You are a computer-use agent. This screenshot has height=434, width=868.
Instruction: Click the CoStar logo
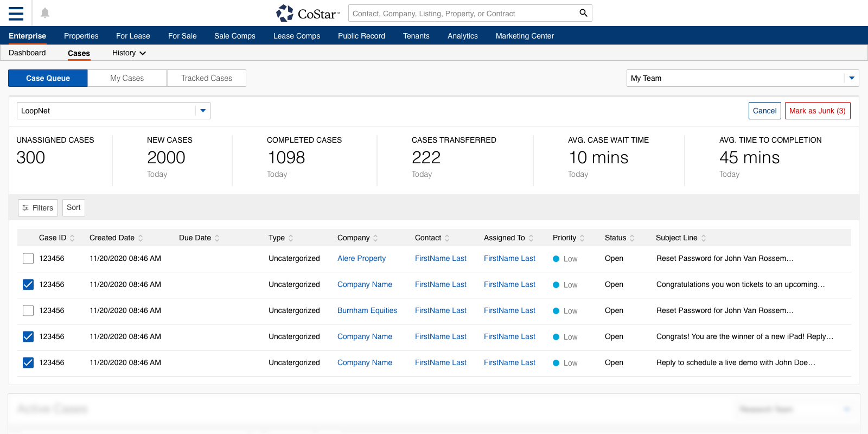coord(308,13)
